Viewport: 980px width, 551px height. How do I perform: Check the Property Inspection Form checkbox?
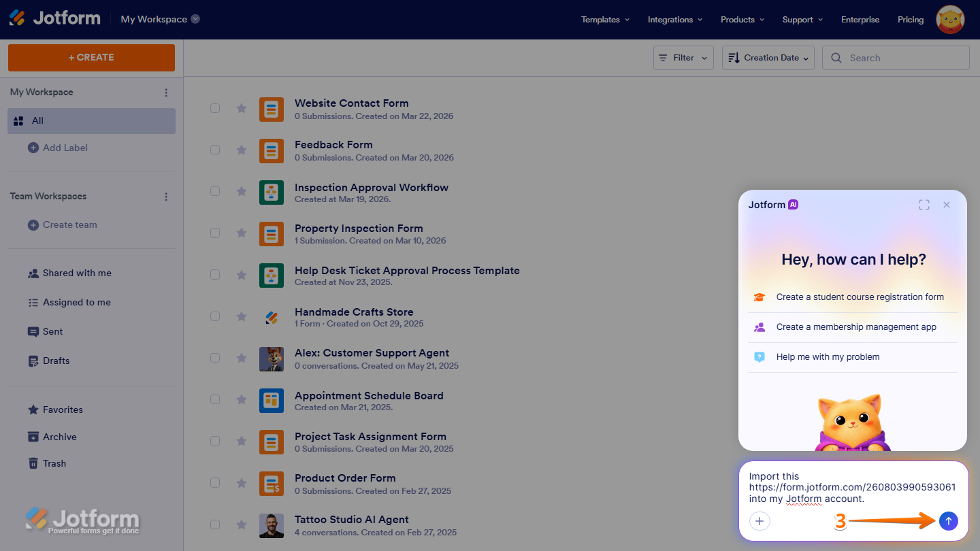215,233
